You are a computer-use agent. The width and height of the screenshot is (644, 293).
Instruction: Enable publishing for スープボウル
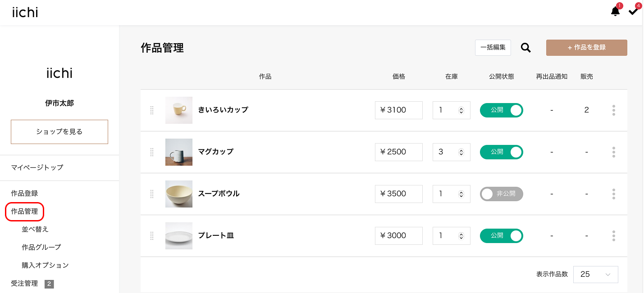[501, 194]
